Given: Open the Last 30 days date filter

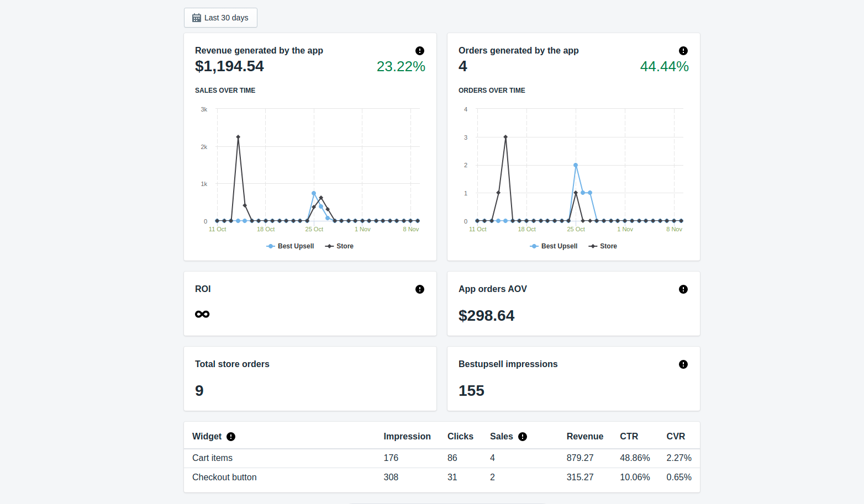Looking at the screenshot, I should point(220,18).
